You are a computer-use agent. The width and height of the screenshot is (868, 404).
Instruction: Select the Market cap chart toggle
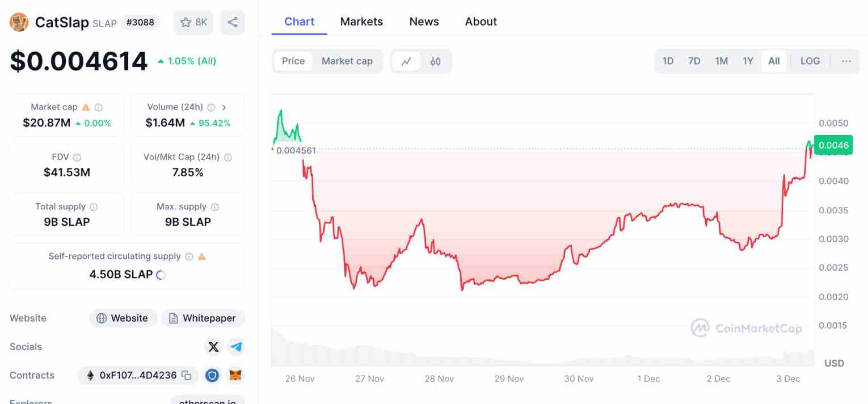click(x=347, y=61)
